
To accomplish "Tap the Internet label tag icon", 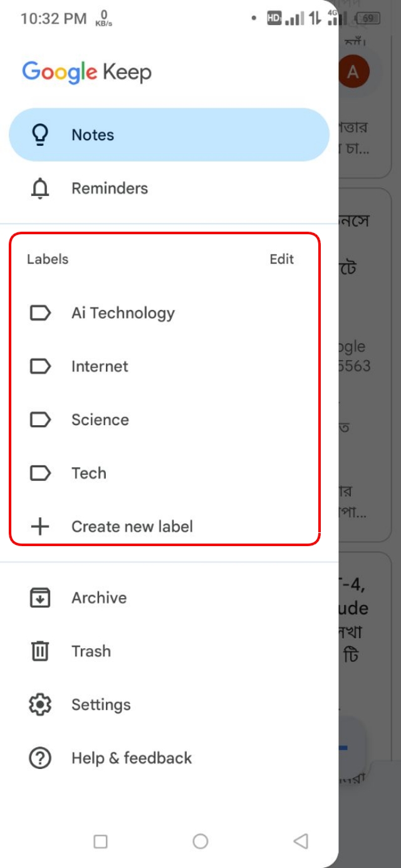I will 41,366.
